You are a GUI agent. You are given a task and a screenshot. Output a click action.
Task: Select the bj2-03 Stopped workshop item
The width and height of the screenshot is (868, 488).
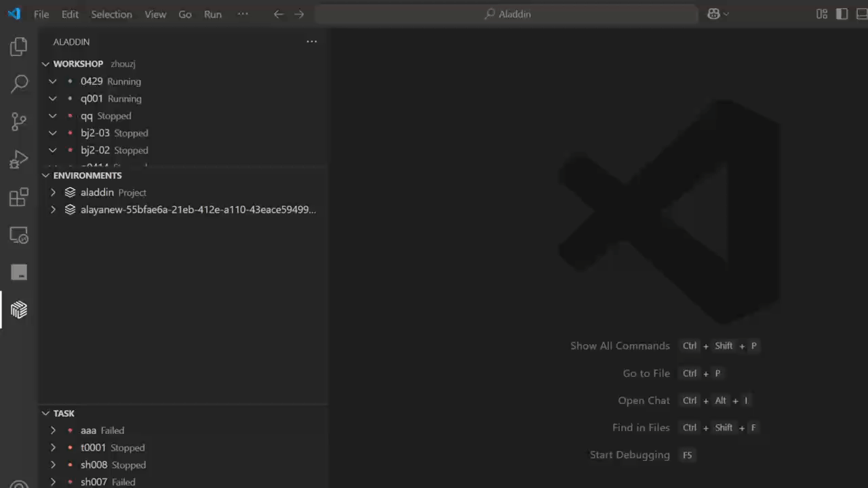114,133
